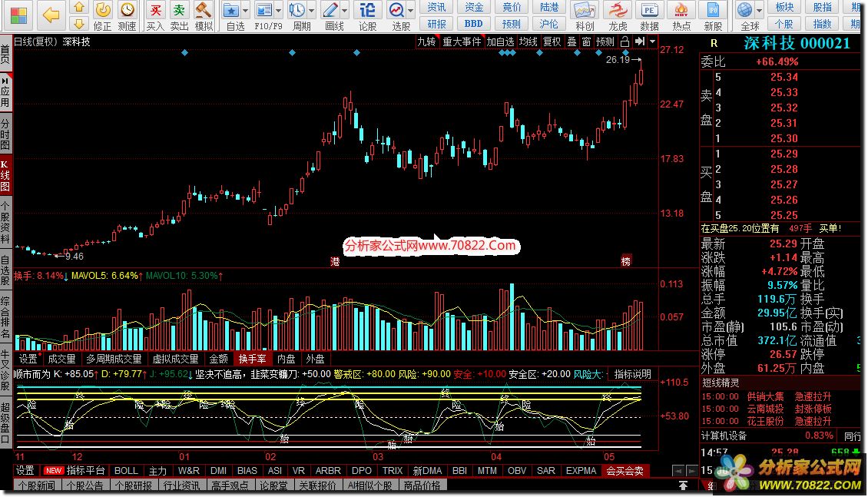Open the 论股 discussion icon
This screenshot has height=497, width=868.
click(x=368, y=9)
